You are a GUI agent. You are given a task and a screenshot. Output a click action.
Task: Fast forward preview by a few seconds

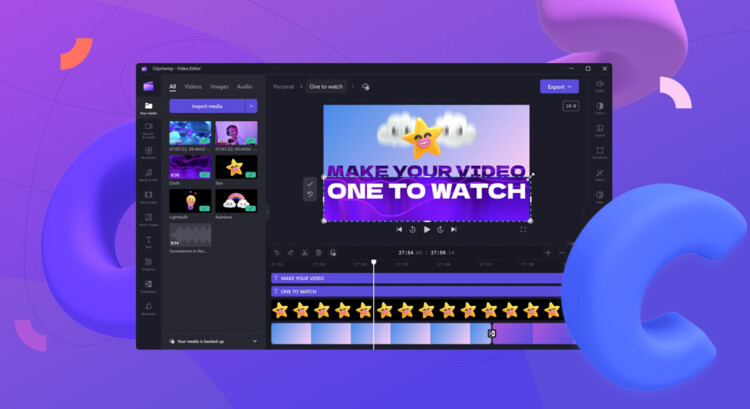coord(441,230)
